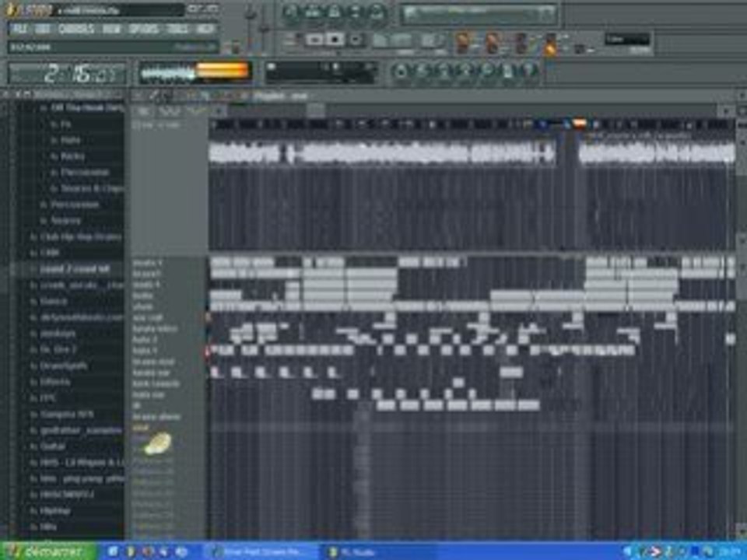Select the pencil tool in playlist toolbar
This screenshot has width=747, height=560.
[153, 96]
